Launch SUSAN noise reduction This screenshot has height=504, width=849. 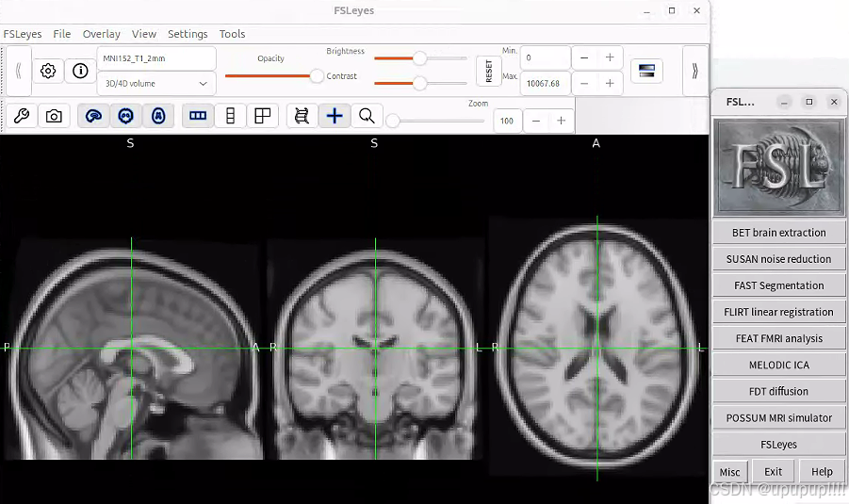(778, 259)
